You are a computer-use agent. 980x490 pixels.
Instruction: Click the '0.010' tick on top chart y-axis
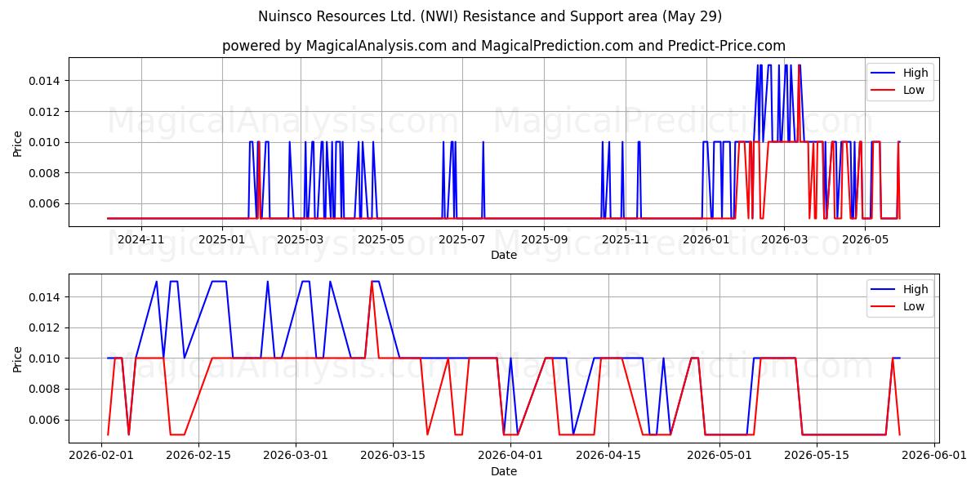click(x=47, y=142)
